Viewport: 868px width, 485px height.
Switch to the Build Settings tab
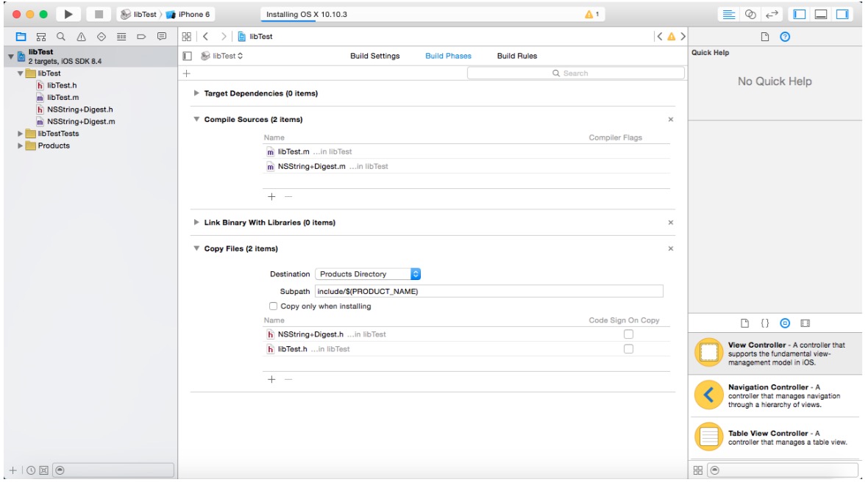click(x=374, y=56)
